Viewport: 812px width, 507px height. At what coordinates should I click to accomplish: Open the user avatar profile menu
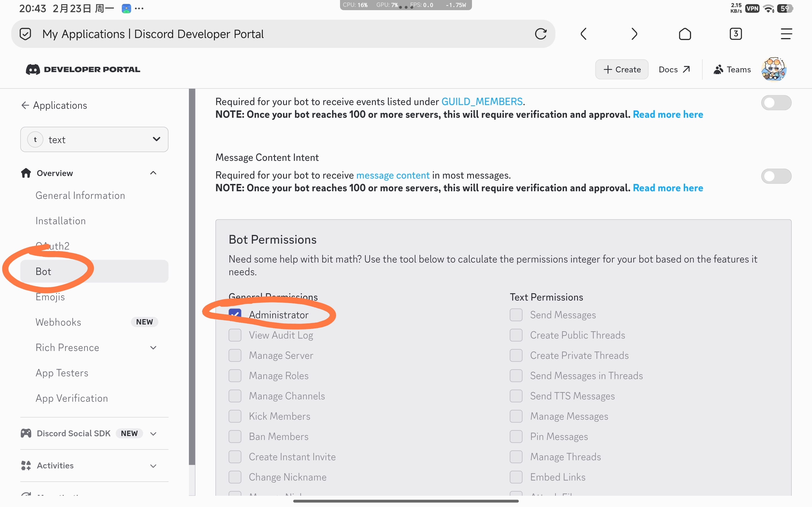tap(774, 69)
